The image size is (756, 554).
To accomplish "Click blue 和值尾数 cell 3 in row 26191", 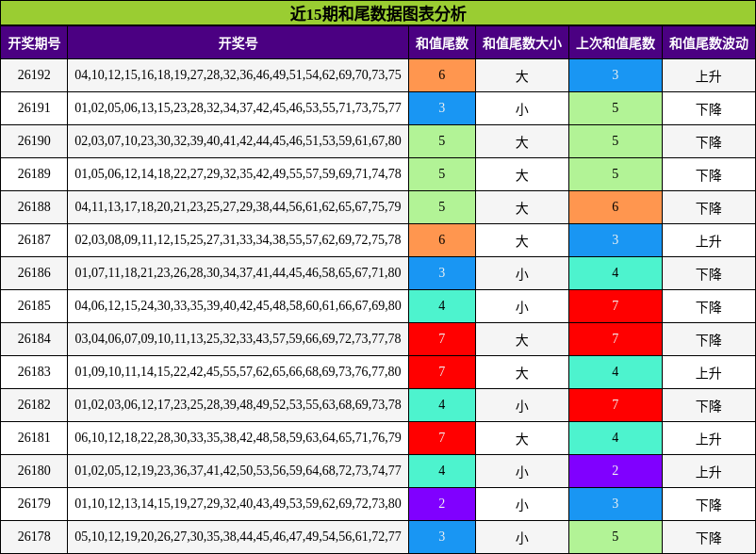I will point(442,108).
